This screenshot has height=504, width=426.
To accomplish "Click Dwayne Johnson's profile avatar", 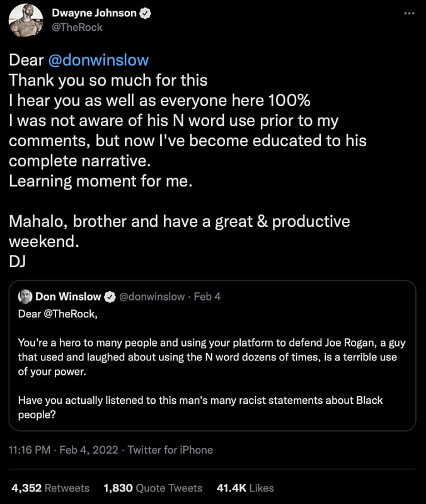I will click(x=26, y=20).
